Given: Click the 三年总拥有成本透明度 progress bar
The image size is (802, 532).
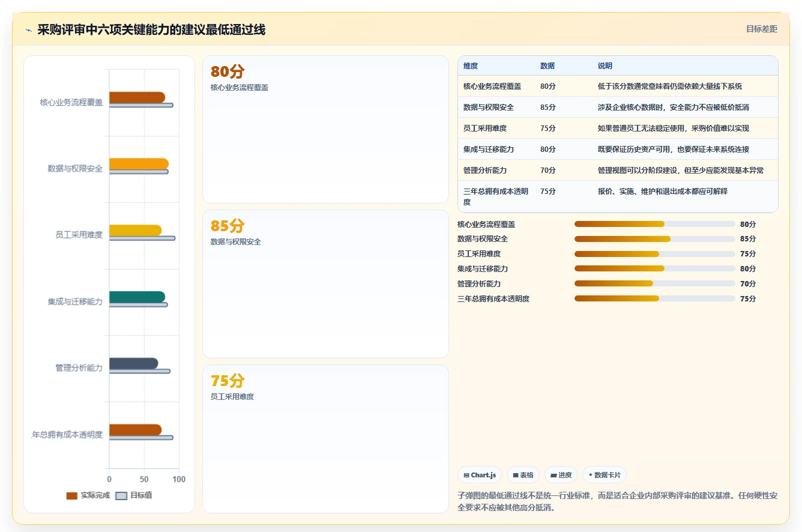Looking at the screenshot, I should (655, 298).
